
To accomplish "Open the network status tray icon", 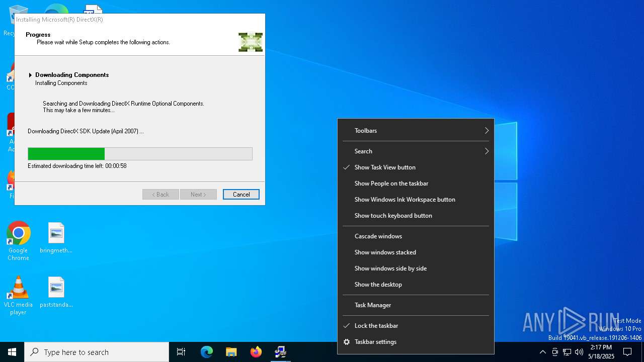I will (567, 352).
